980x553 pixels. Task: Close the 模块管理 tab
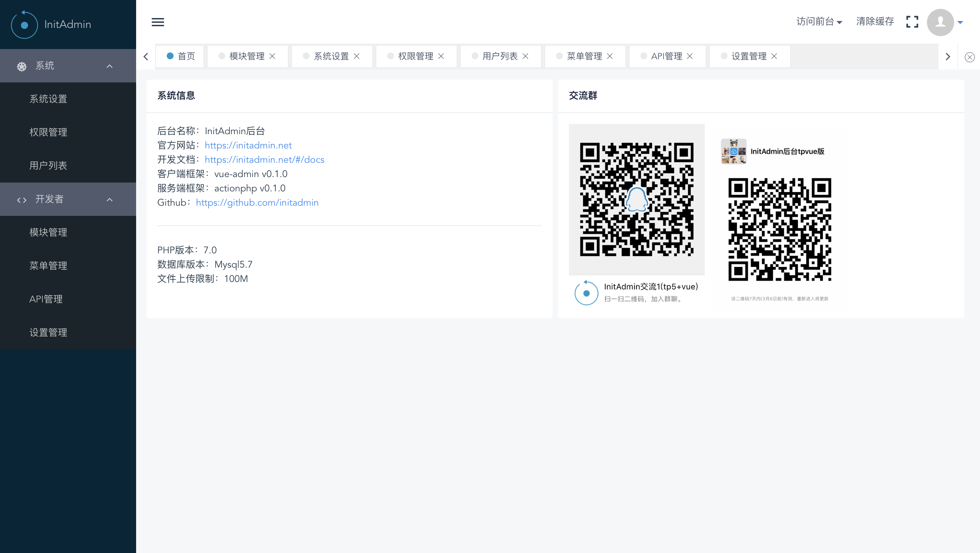point(272,56)
